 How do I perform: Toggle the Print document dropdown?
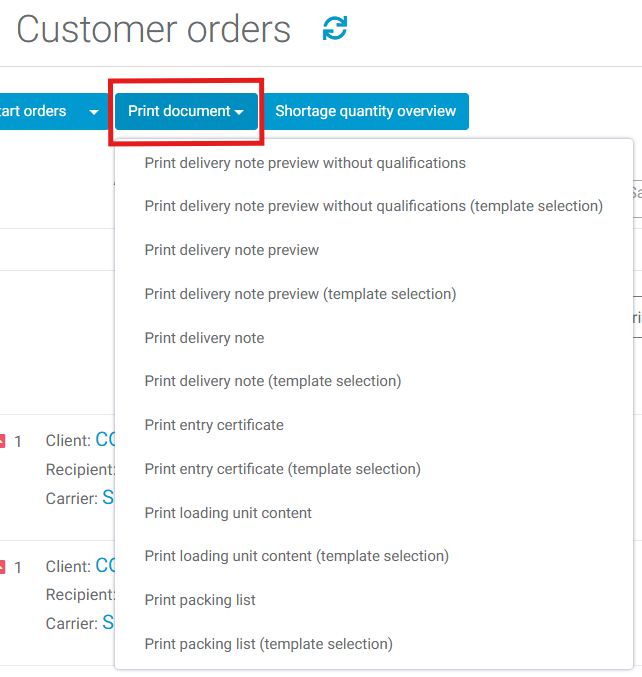(x=186, y=111)
